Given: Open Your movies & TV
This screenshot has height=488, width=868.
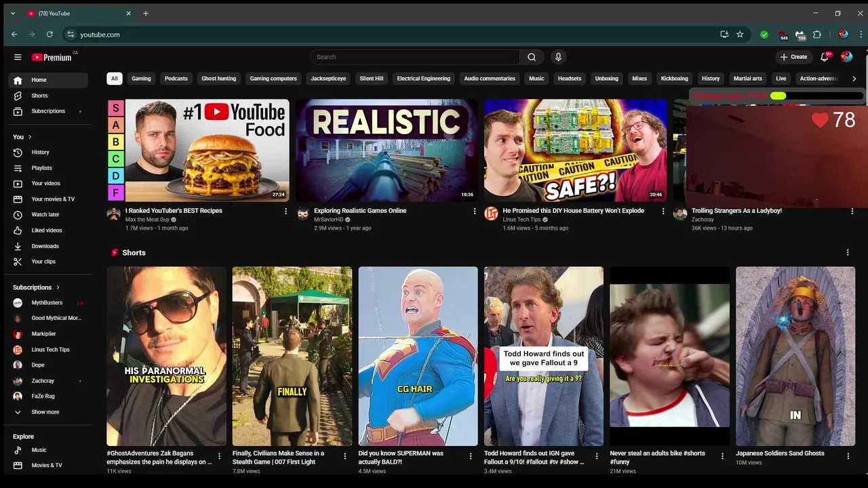Looking at the screenshot, I should (x=48, y=199).
